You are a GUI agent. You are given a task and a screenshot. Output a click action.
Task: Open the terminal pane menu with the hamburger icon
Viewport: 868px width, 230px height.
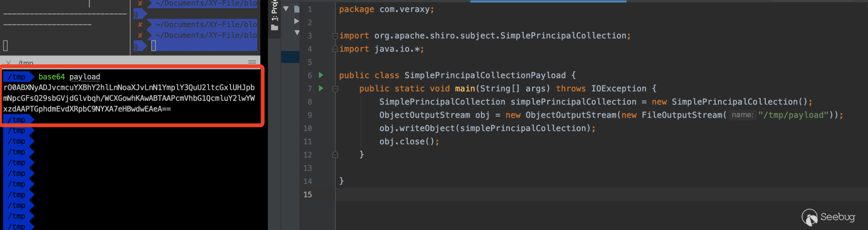click(252, 62)
